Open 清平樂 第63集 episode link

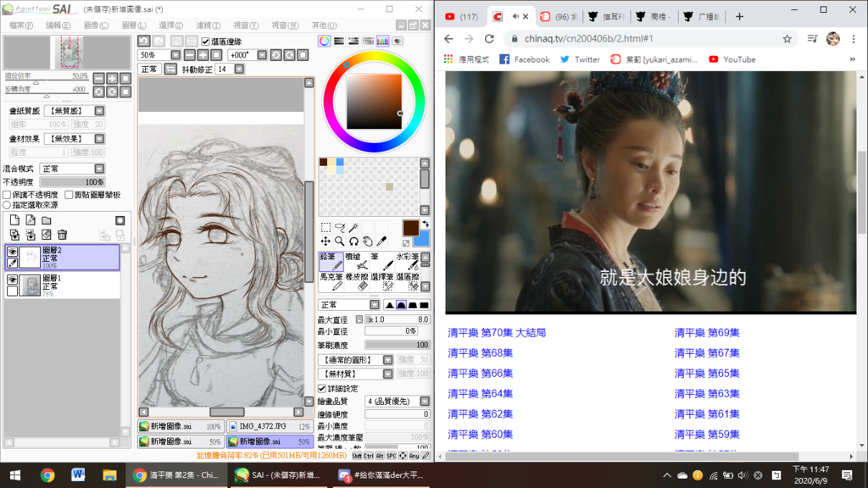point(707,394)
